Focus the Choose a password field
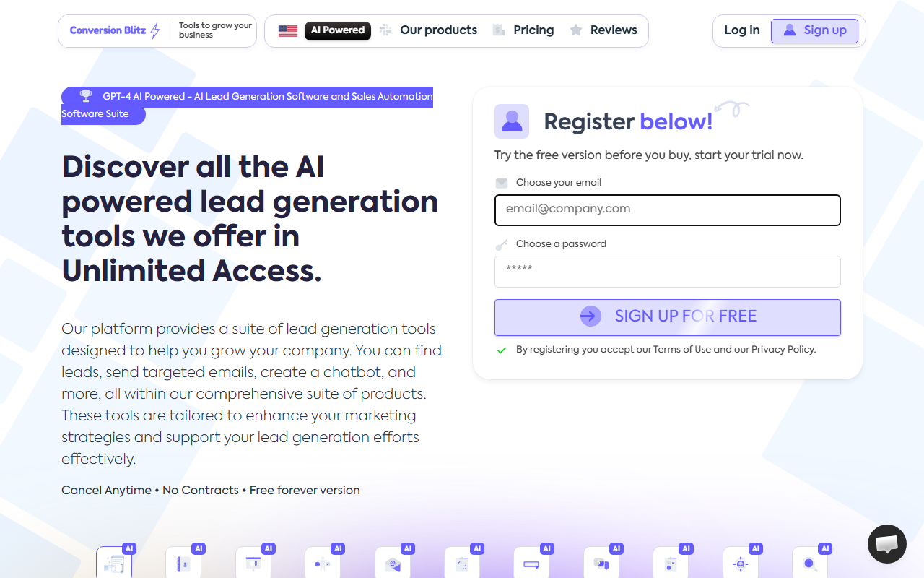 click(668, 272)
